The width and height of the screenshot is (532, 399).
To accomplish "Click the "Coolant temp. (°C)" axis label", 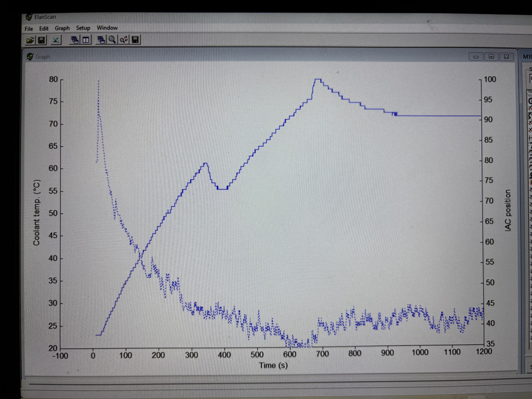I will [x=36, y=212].
